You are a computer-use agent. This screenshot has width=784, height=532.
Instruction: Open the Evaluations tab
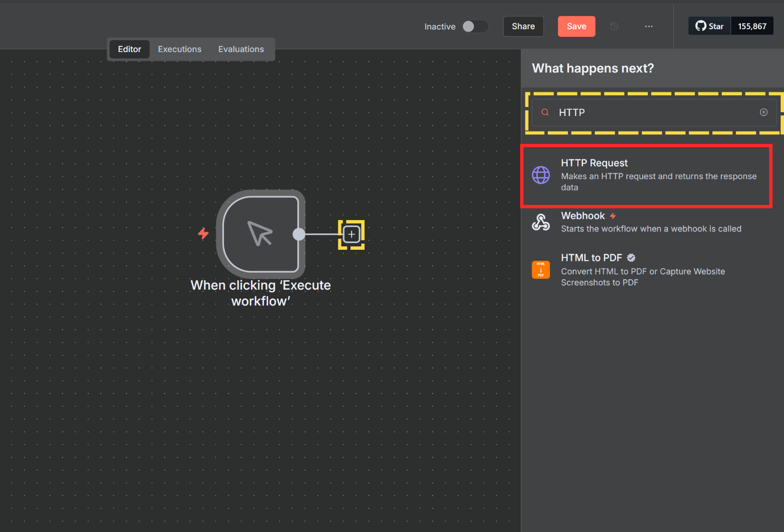pos(241,49)
